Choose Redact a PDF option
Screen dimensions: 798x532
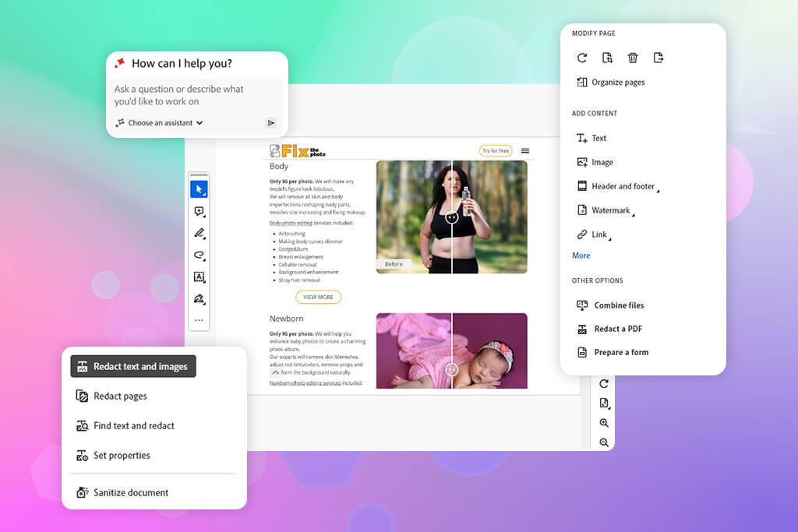(609, 329)
